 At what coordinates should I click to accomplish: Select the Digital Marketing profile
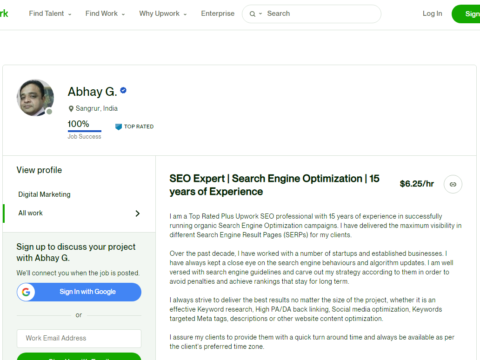[x=44, y=194]
